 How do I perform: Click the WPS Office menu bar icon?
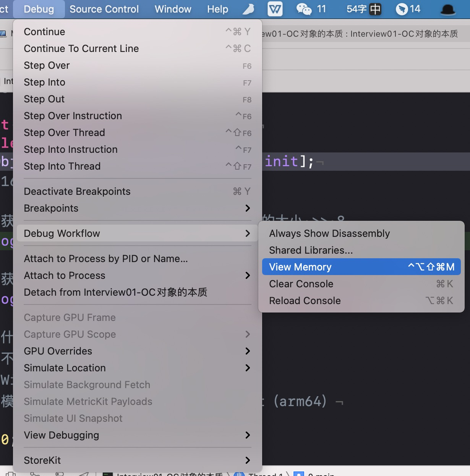coord(275,9)
